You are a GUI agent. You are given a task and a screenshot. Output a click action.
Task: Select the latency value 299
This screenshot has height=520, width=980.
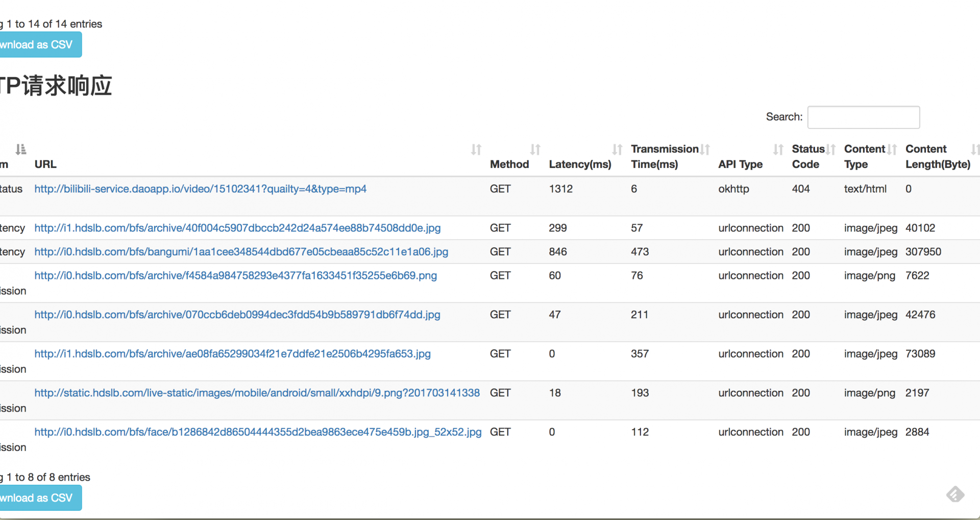pos(558,228)
